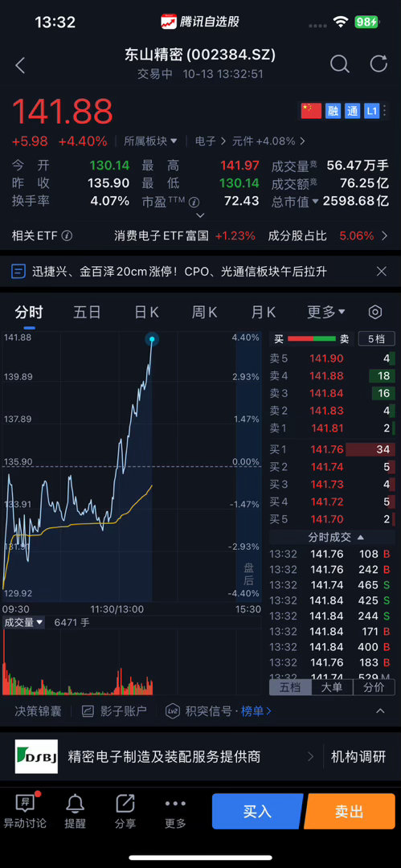401x868 pixels.
Task: Open 总市值 dropdown arrow
Action: coord(315,202)
